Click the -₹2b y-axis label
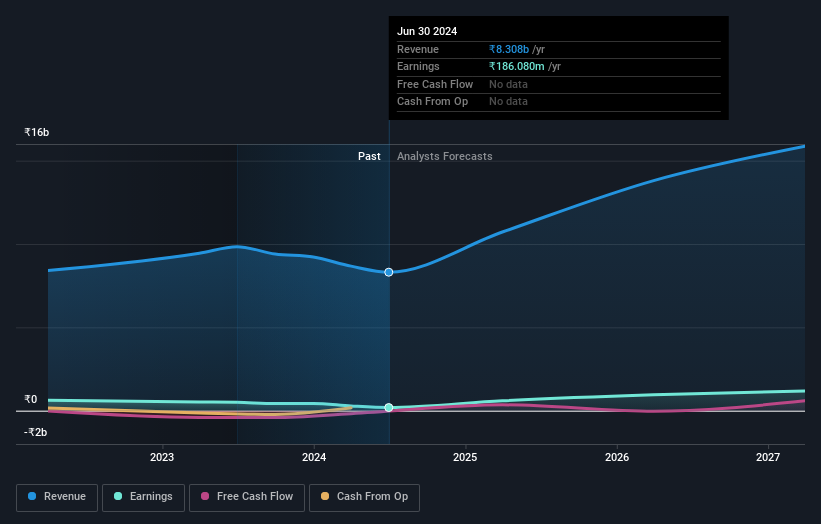 [x=36, y=432]
